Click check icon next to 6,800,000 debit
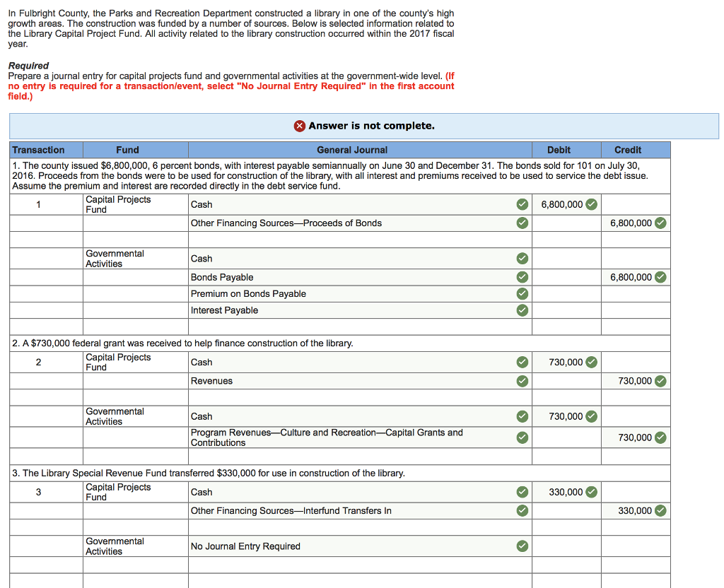Screen dimensions: 724x588 592,204
